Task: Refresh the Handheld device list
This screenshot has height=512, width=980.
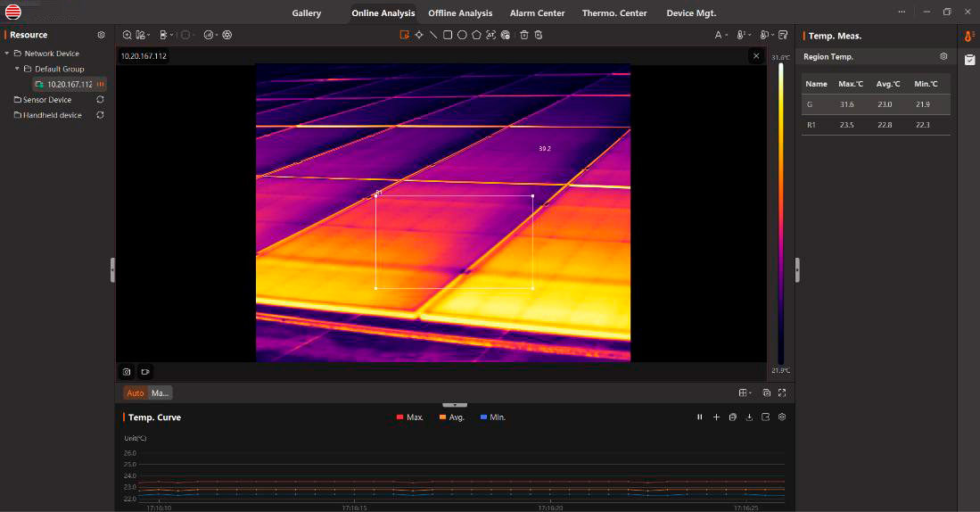Action: point(100,115)
